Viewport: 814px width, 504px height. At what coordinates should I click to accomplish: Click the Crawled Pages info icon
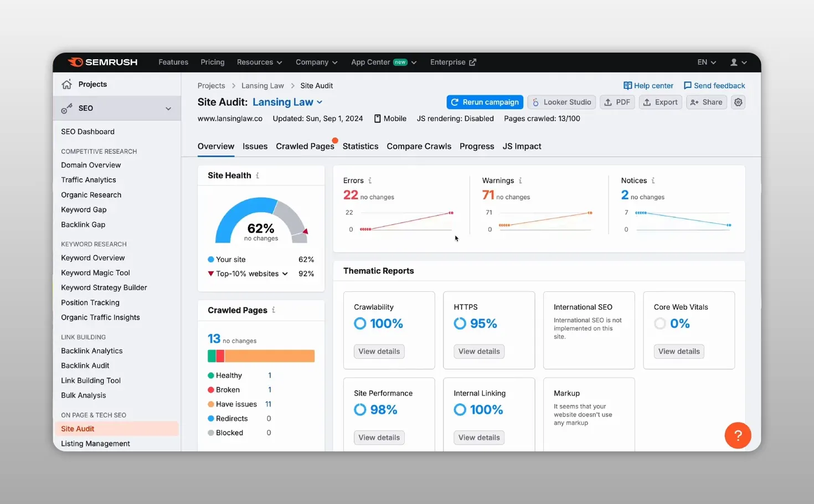tap(274, 310)
